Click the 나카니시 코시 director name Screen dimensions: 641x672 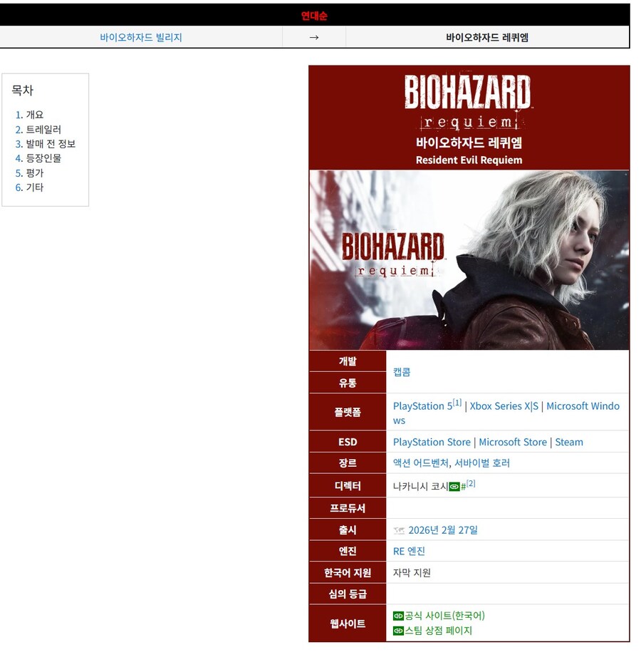(420, 487)
